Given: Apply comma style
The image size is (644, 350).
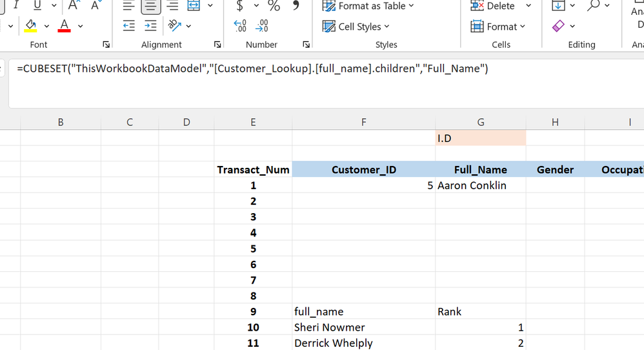Looking at the screenshot, I should click(296, 5).
